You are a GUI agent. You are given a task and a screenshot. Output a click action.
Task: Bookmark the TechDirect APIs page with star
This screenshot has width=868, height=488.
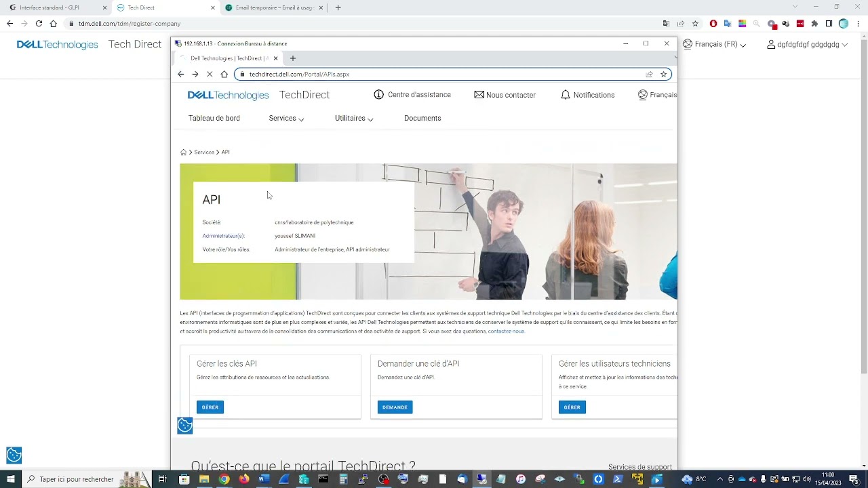click(664, 74)
